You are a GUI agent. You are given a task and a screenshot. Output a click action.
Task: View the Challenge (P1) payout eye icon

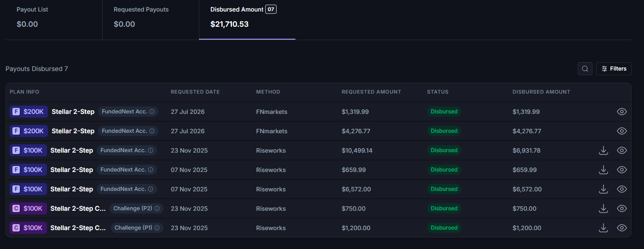pos(622,228)
